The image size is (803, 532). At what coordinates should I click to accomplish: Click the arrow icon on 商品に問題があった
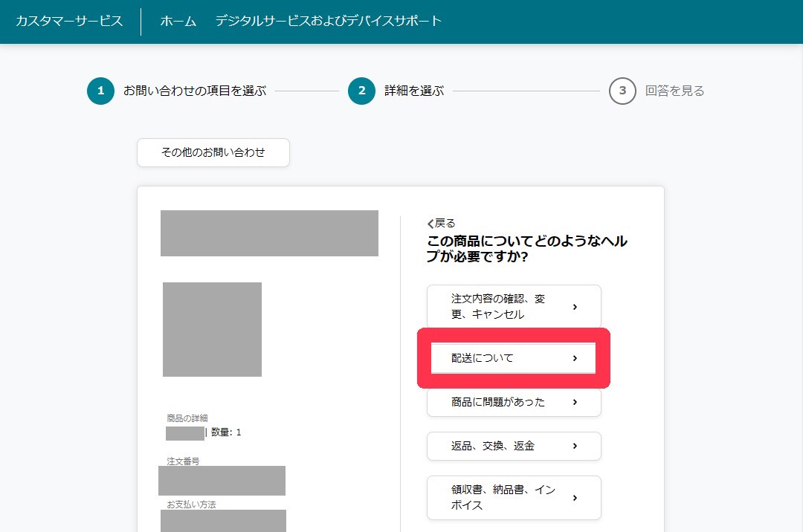tap(575, 402)
